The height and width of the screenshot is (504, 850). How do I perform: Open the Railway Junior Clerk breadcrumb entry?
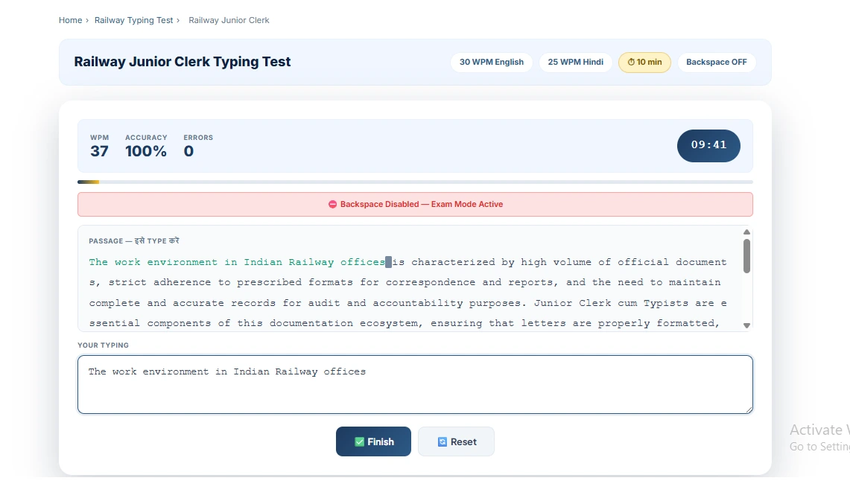point(229,20)
